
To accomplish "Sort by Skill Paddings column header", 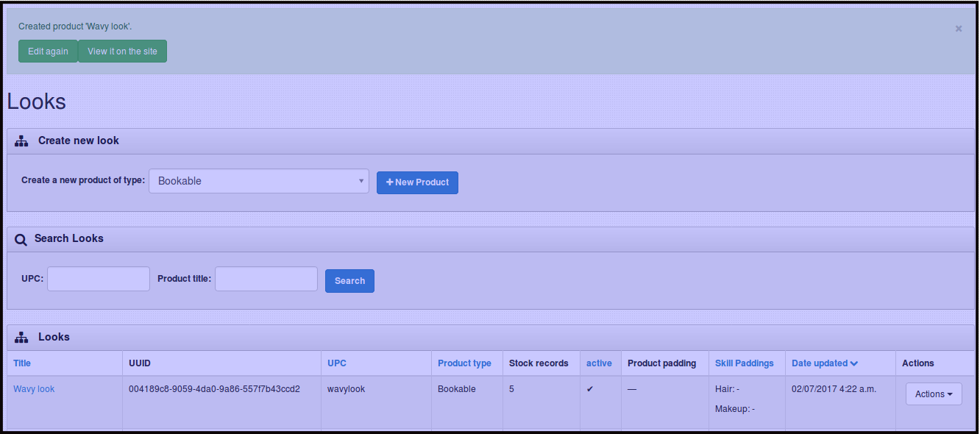I will (745, 363).
